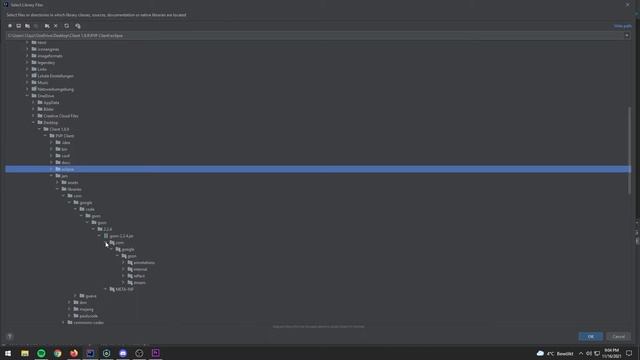Click the file tree vertical scrollbar
The height and width of the screenshot is (360, 640).
click(629, 150)
